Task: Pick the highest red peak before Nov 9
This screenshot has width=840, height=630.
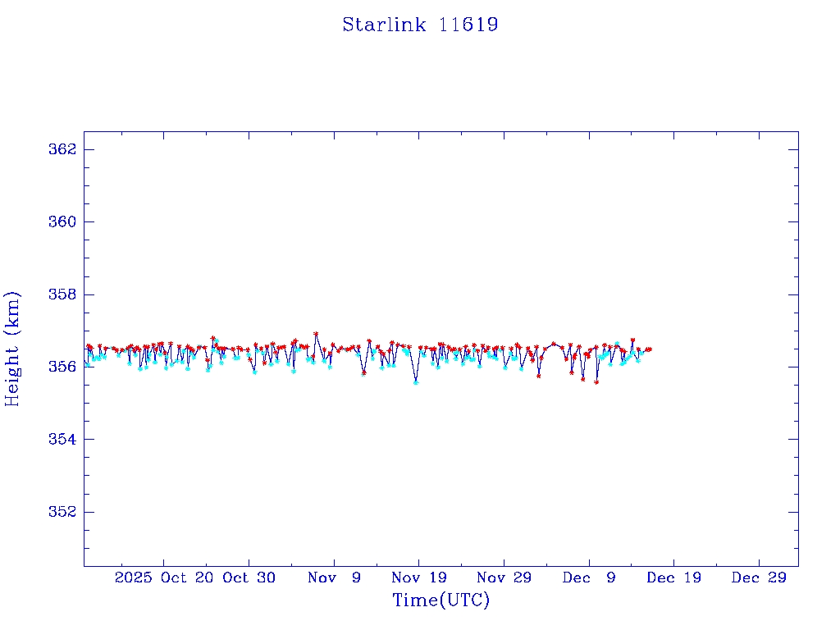Action: tap(316, 334)
